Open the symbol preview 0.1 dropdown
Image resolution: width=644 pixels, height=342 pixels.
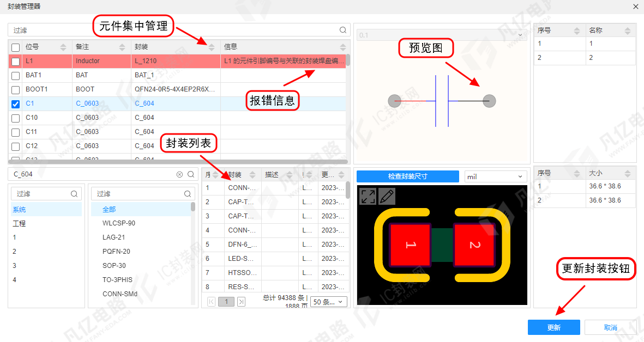tap(442, 35)
